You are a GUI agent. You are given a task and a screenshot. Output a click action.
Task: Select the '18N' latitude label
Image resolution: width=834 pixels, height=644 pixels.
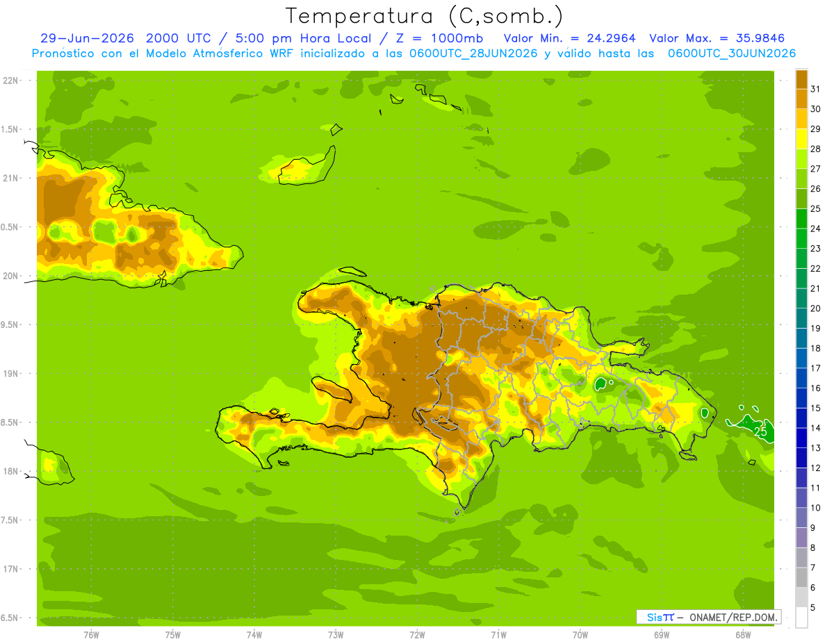[x=11, y=471]
